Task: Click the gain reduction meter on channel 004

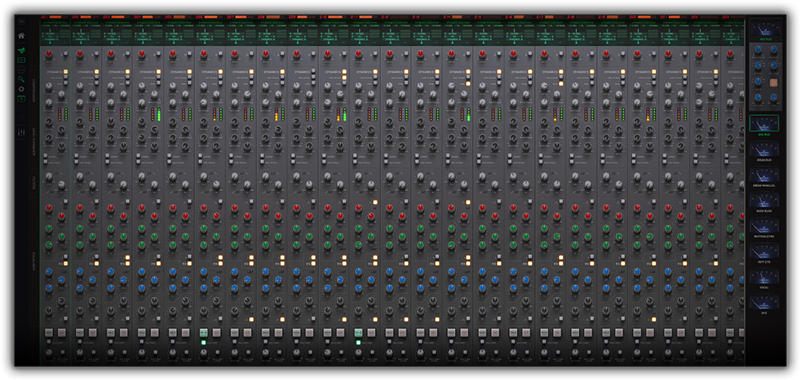Action: (156, 114)
